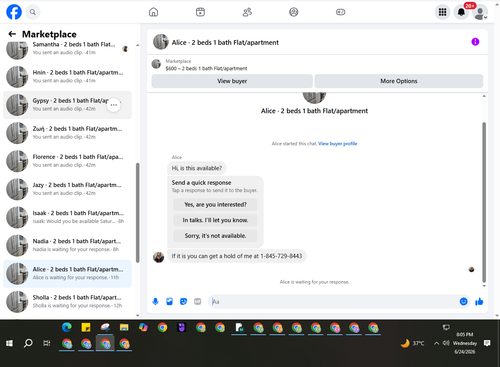
Task: Click the 'Hi, is this available?' message
Action: [197, 168]
